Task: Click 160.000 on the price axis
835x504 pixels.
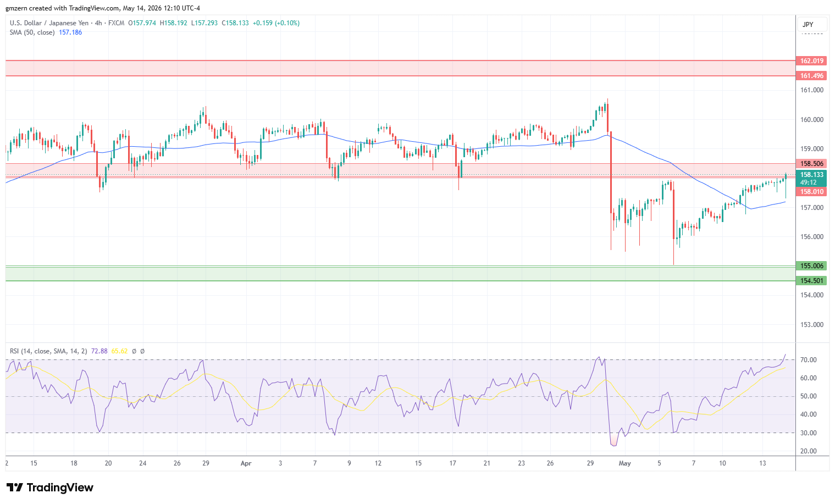Action: [x=812, y=120]
